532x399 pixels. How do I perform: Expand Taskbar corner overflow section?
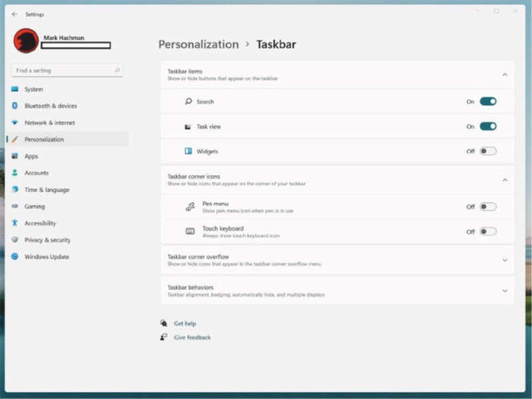(x=505, y=260)
